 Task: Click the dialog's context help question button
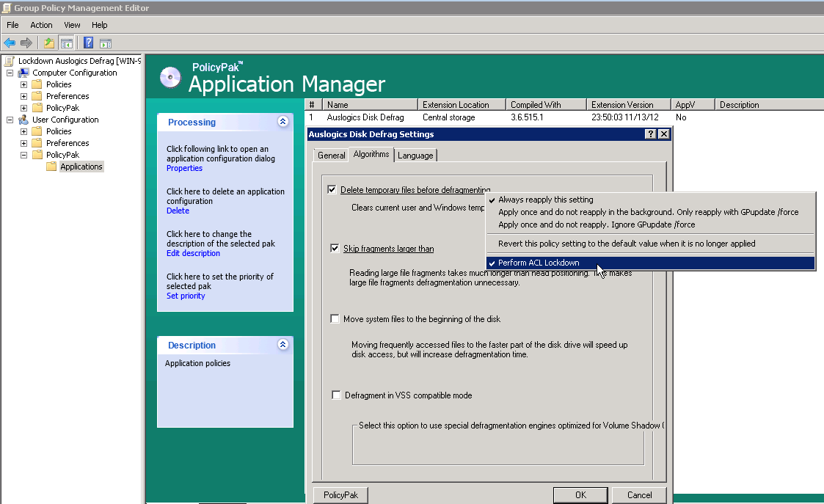(650, 134)
